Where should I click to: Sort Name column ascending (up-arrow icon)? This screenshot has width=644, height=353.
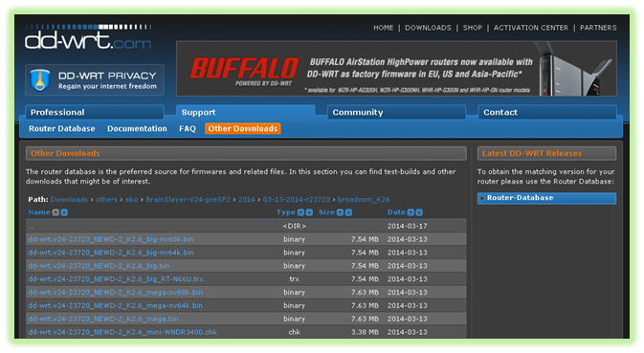(64, 212)
